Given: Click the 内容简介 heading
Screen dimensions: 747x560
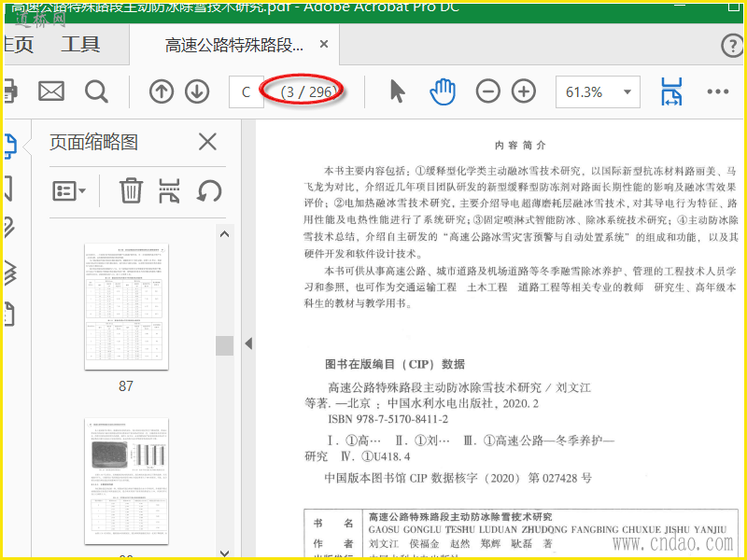Looking at the screenshot, I should pos(520,146).
